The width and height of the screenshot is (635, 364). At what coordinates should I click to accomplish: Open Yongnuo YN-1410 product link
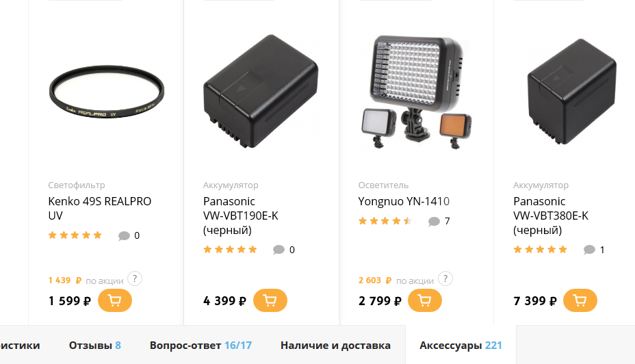tap(404, 201)
